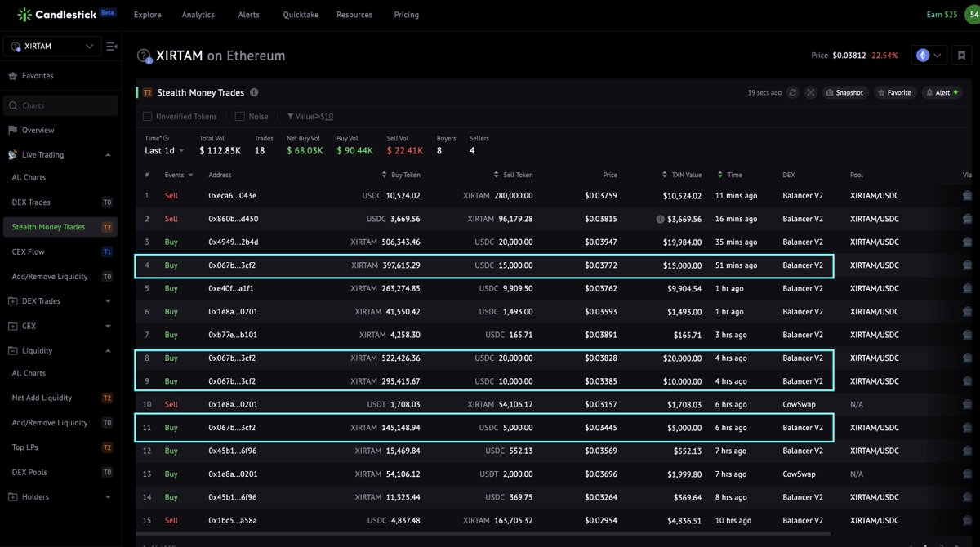Screen dimensions: 980x547
Task: Click address 0x4949...2b4d
Action: (x=234, y=242)
